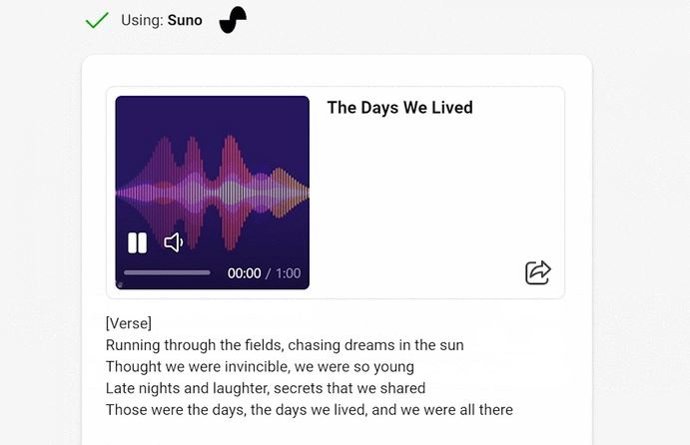Click the Late nights and laughter lyric

265,388
